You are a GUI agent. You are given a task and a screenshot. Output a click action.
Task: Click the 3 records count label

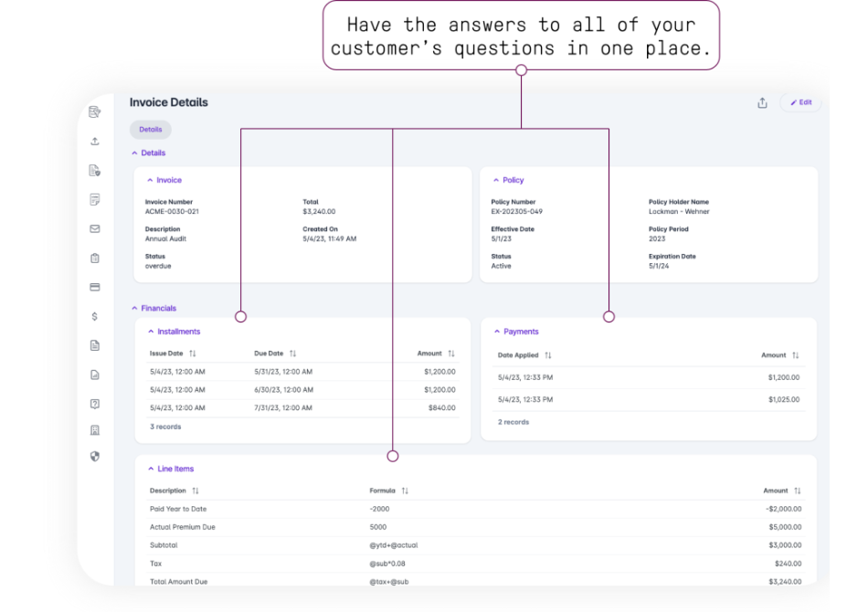165,427
